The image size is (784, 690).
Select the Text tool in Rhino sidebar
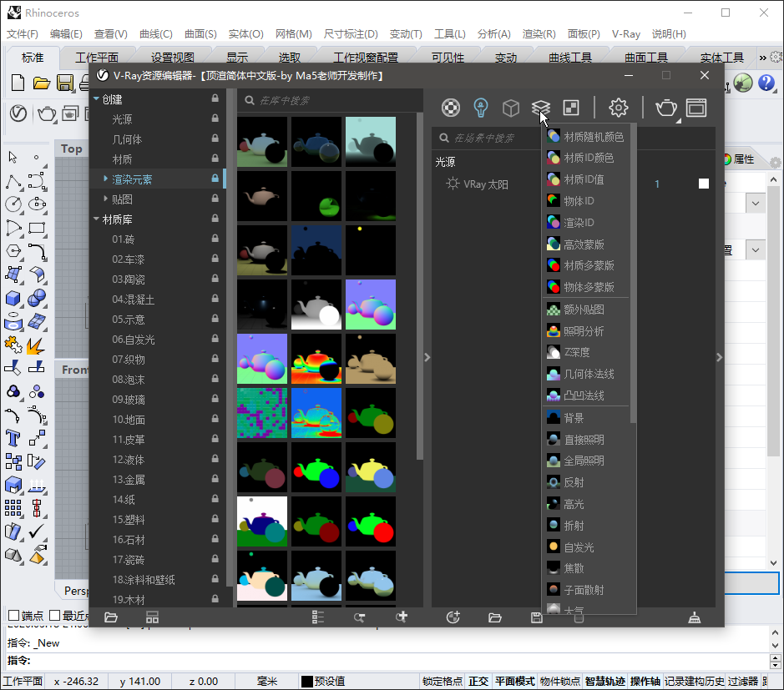13,438
